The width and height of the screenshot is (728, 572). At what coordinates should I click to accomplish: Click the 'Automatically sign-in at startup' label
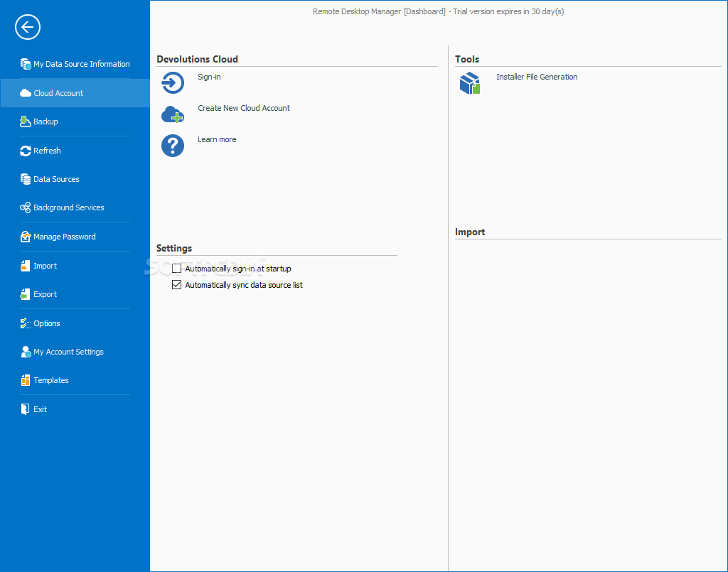pyautogui.click(x=238, y=269)
